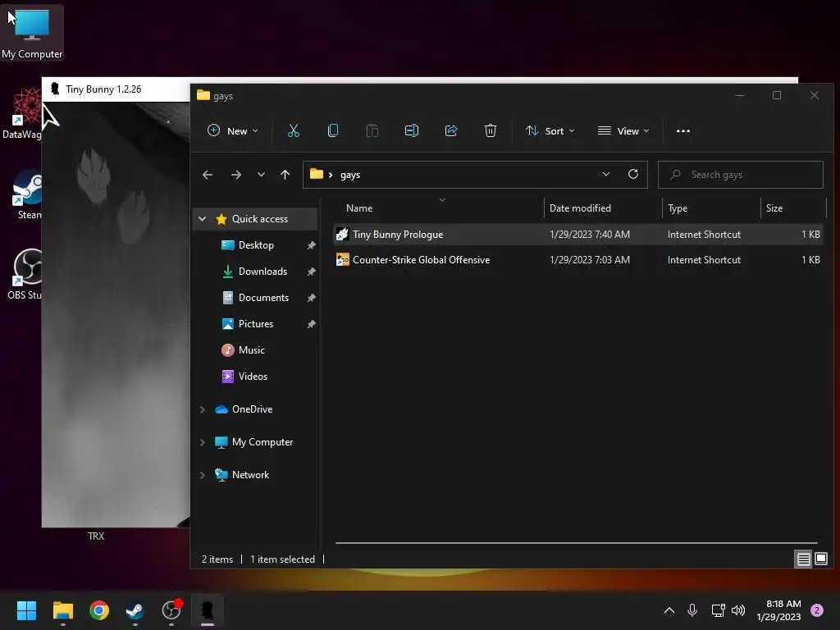Click the Counter-Strike shortcut file icon
The image size is (840, 630).
(342, 260)
